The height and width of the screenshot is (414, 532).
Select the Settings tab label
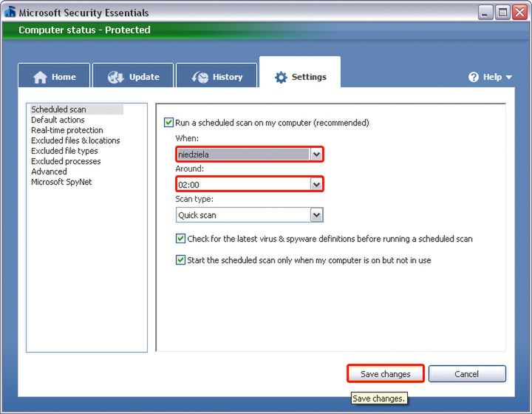[x=309, y=77]
